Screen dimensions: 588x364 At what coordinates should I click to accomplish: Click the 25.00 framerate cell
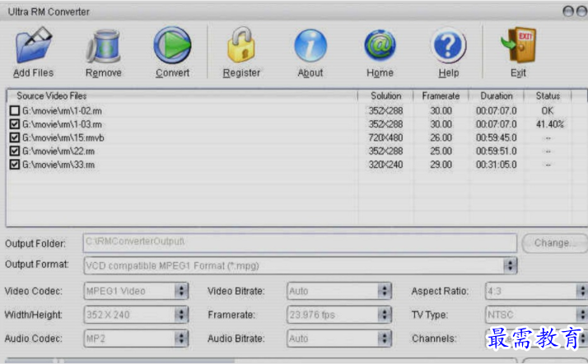point(441,152)
